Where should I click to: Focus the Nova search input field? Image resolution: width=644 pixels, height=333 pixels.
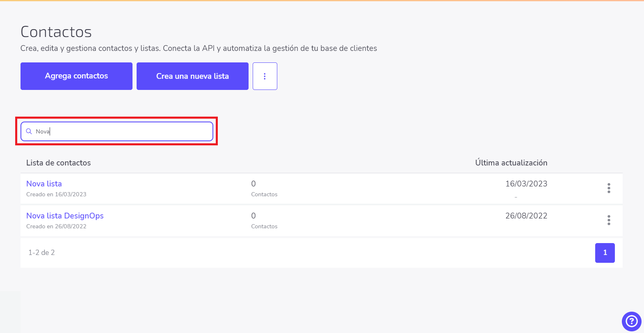pyautogui.click(x=117, y=131)
